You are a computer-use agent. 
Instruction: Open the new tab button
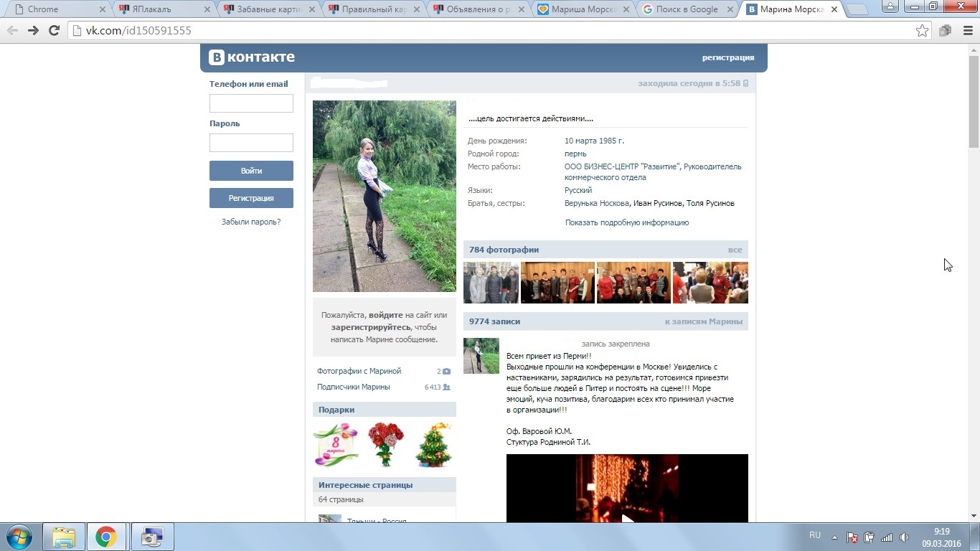coord(857,10)
